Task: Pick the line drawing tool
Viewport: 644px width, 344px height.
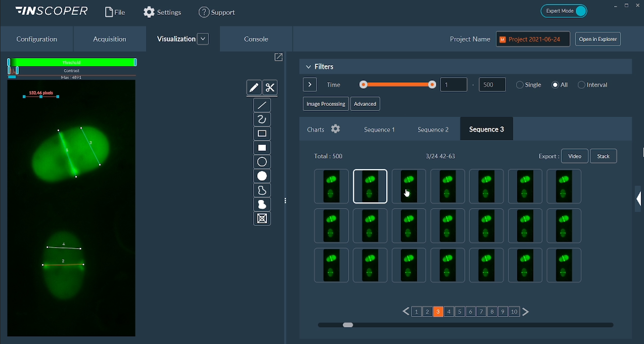Action: click(262, 105)
